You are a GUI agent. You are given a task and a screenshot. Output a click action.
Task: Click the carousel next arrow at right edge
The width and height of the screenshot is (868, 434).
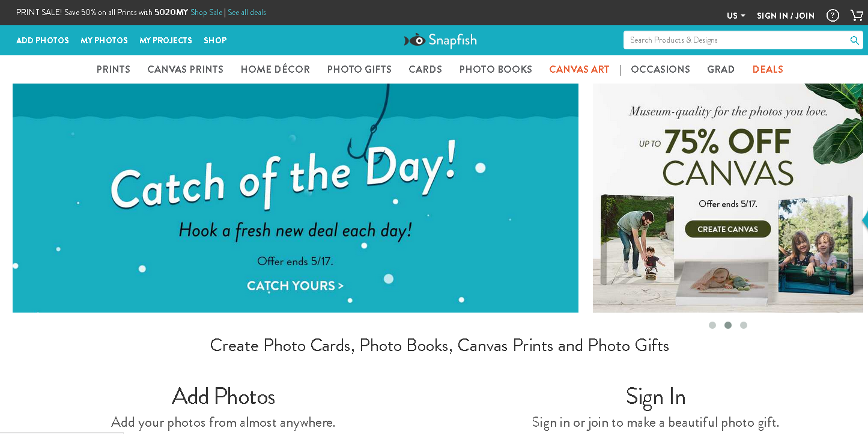pos(864,220)
